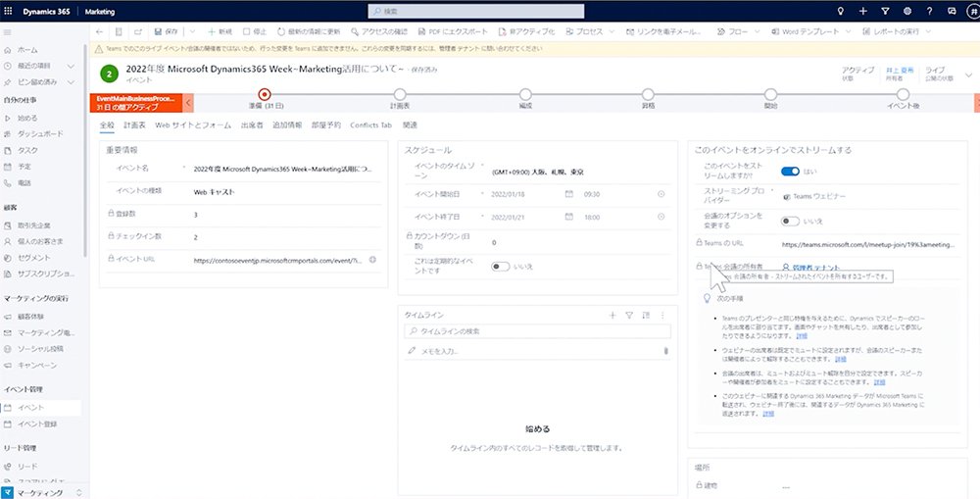Click the globe icon beside イベント URL

pyautogui.click(x=372, y=260)
